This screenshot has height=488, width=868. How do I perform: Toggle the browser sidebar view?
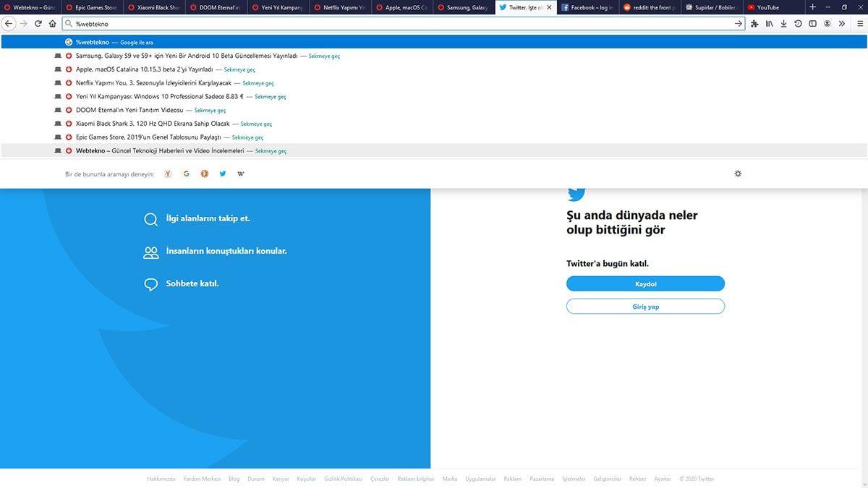pos(812,23)
